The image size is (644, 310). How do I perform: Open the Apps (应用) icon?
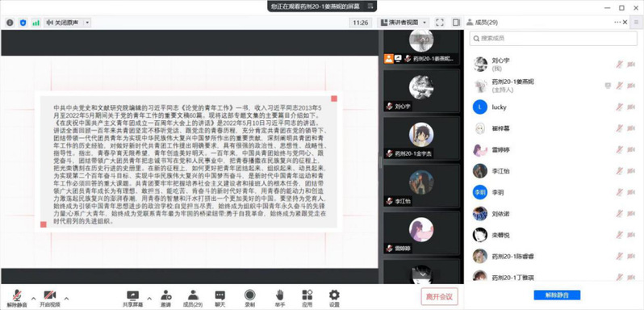(x=307, y=295)
